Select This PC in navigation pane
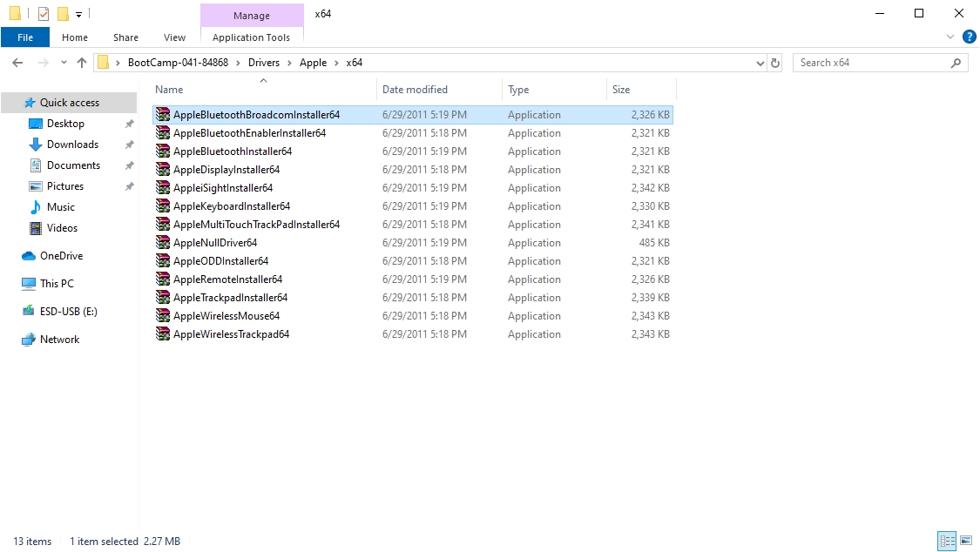 pos(57,284)
